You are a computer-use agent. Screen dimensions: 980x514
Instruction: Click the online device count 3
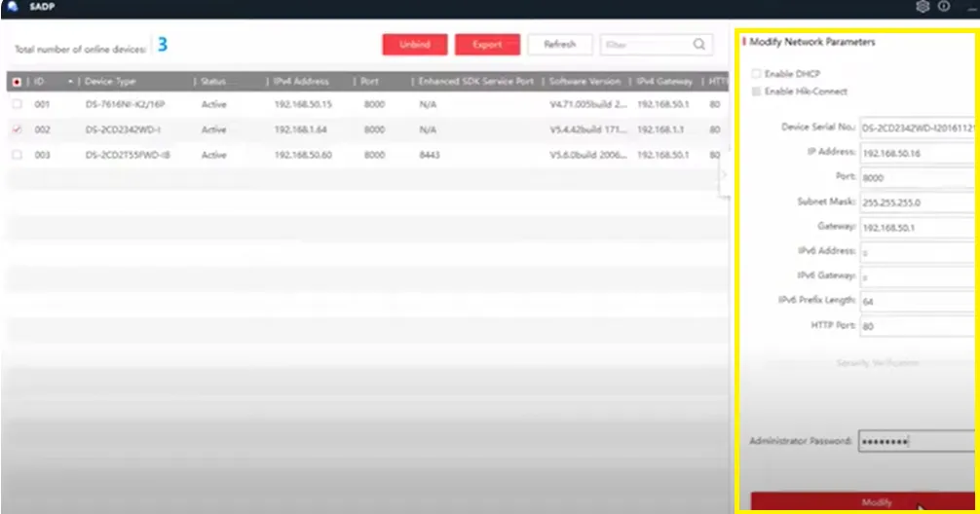pos(163,45)
